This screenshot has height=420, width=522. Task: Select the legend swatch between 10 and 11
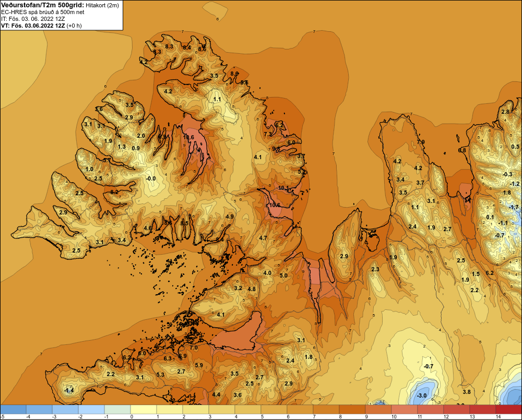click(404, 410)
